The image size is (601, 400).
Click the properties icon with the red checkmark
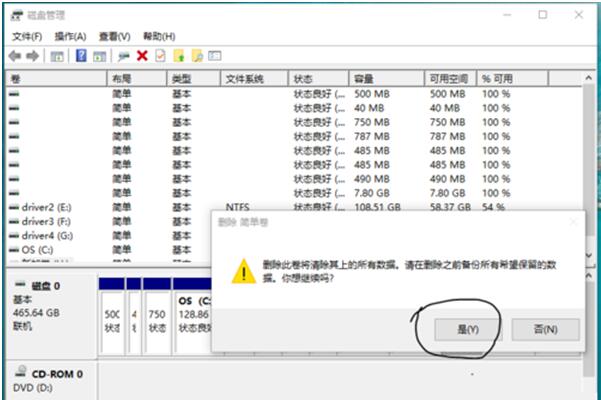[160, 56]
